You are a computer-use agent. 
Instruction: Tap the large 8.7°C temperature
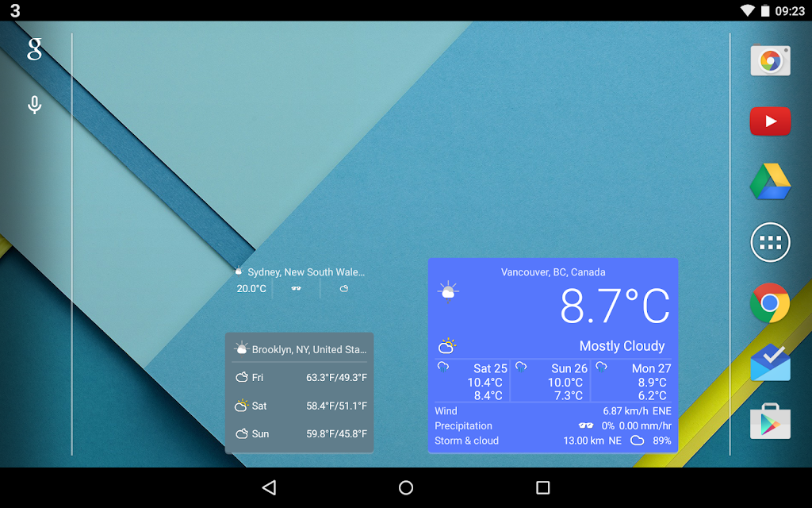[x=615, y=306]
